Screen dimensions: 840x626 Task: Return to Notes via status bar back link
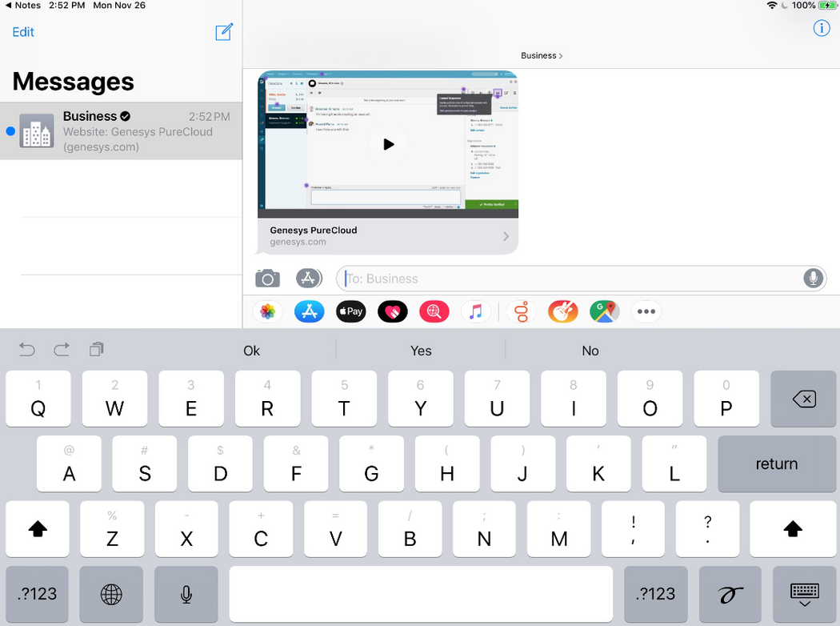pyautogui.click(x=22, y=6)
